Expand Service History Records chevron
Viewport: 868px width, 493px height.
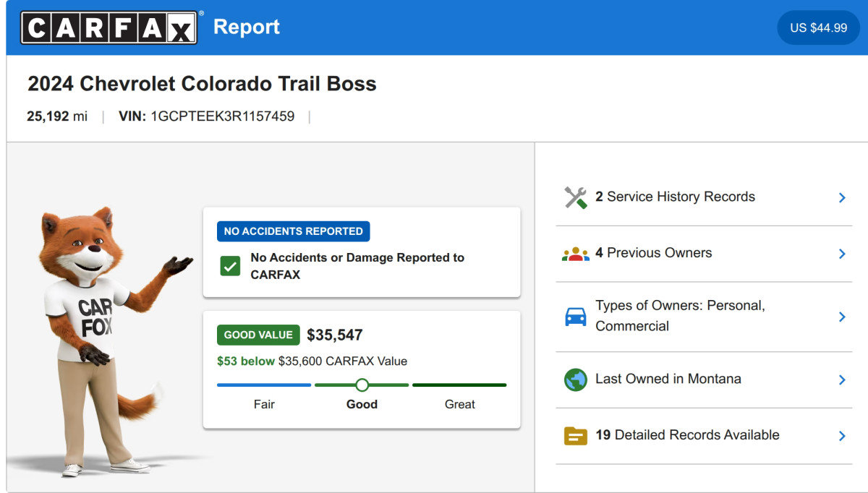[842, 197]
